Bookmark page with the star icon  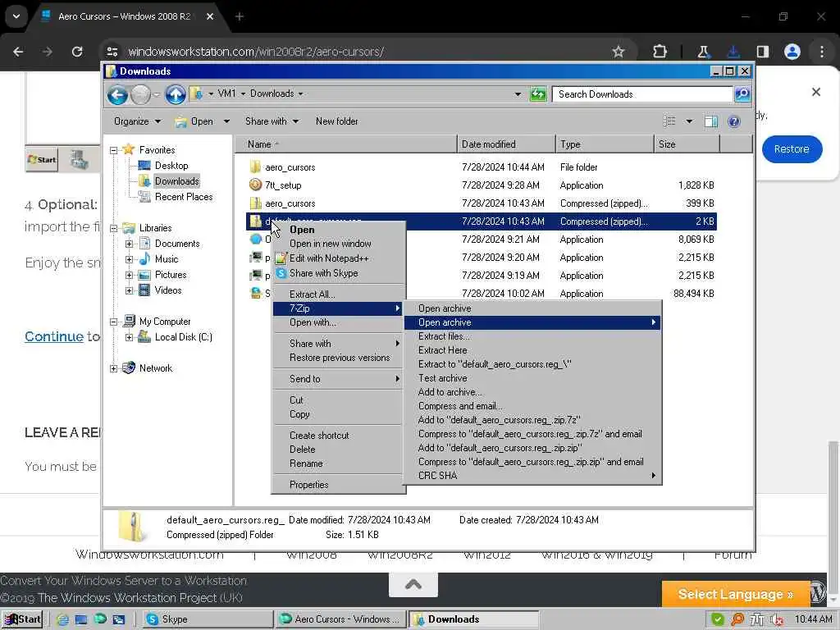point(619,52)
